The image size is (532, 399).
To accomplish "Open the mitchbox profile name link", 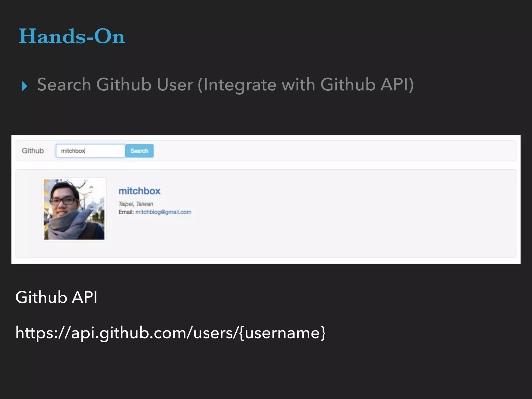I will [139, 191].
